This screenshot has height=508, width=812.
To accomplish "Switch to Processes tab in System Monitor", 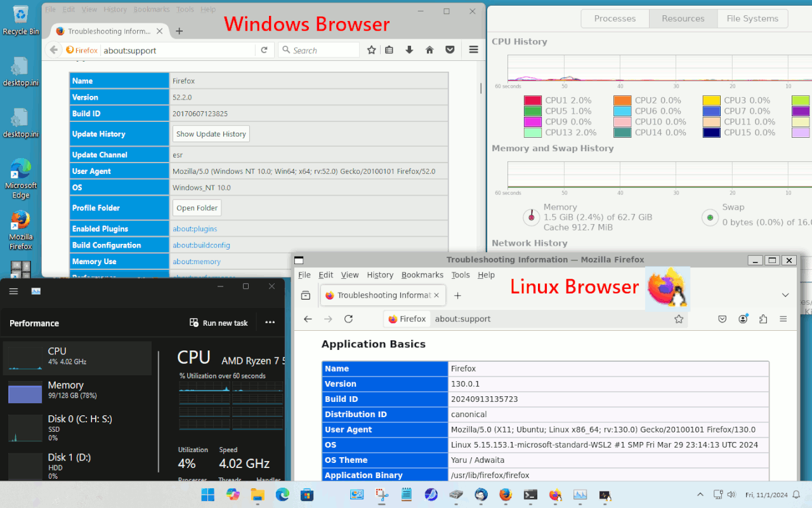I will [x=615, y=18].
